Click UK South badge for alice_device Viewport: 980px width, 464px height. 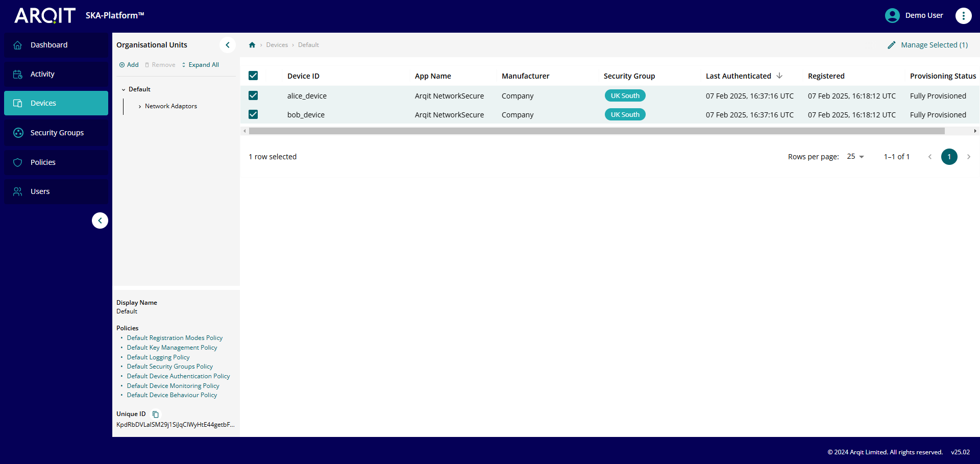(x=625, y=95)
